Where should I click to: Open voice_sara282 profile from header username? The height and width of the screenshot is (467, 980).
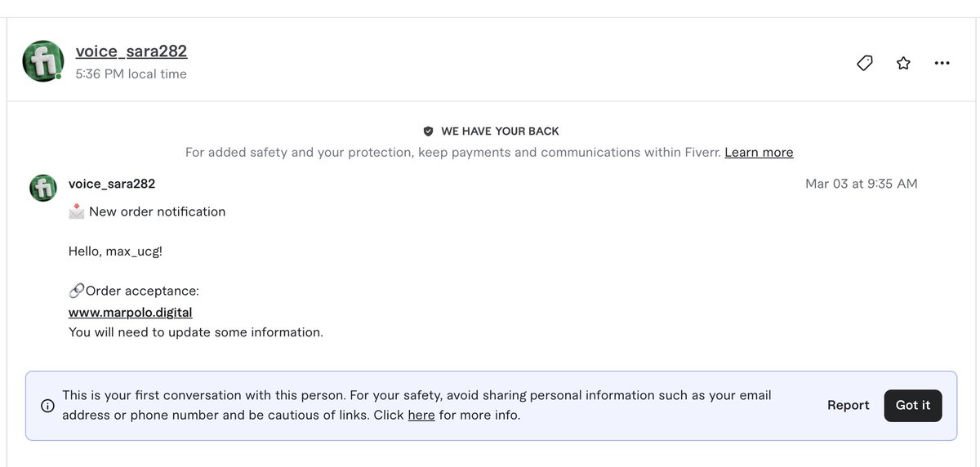[131, 51]
